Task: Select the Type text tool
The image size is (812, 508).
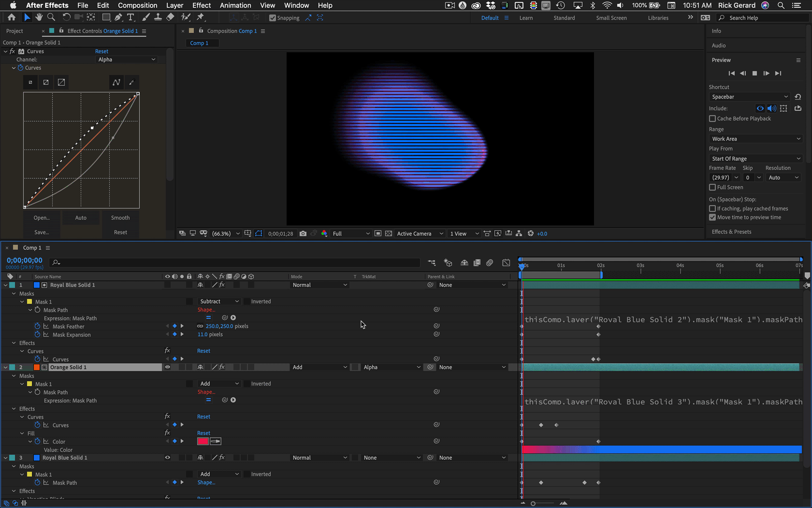Action: [130, 17]
